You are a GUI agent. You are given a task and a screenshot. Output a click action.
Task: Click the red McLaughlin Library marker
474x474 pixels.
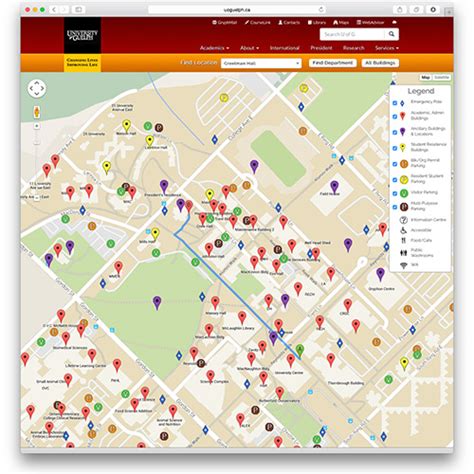242,318
